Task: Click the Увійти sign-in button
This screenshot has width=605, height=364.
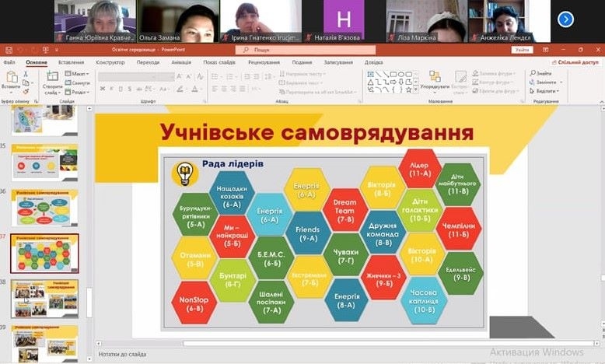Action: (x=522, y=50)
